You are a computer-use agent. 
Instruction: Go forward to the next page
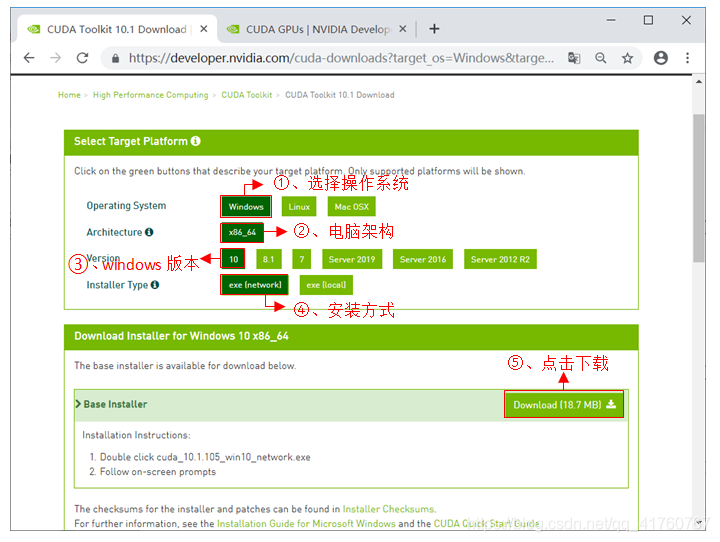click(x=56, y=58)
